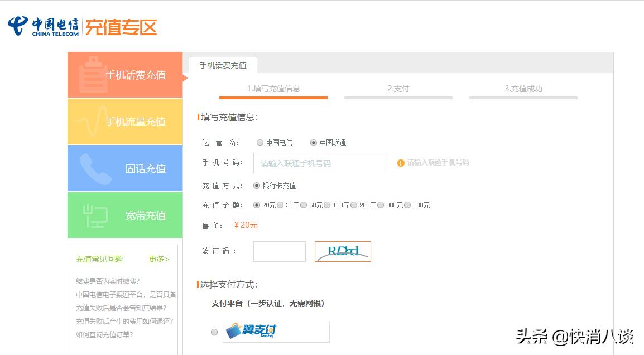Click step 2.支付
This screenshot has height=355, width=644.
coord(398,89)
